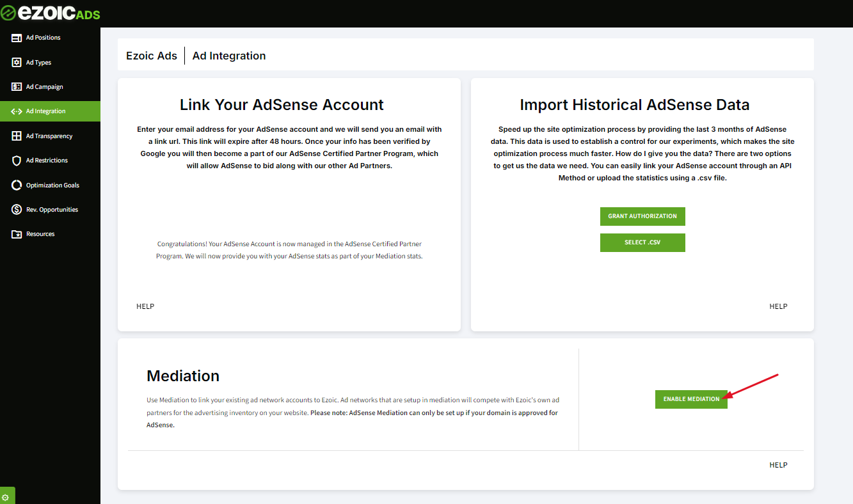The image size is (853, 504).
Task: Click the Optimization Goals circle icon
Action: click(17, 185)
